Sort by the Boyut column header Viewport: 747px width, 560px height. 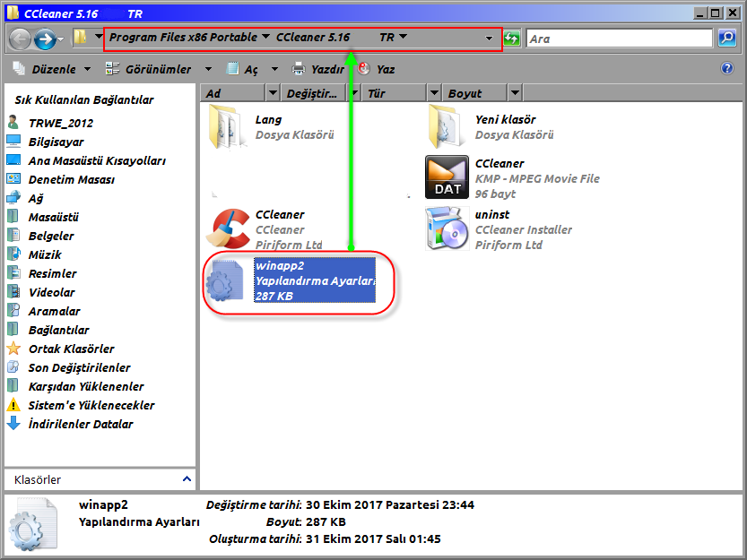475,93
